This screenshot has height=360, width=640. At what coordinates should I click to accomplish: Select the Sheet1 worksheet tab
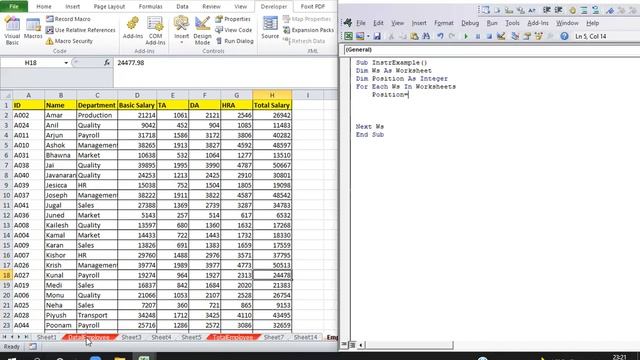47,337
